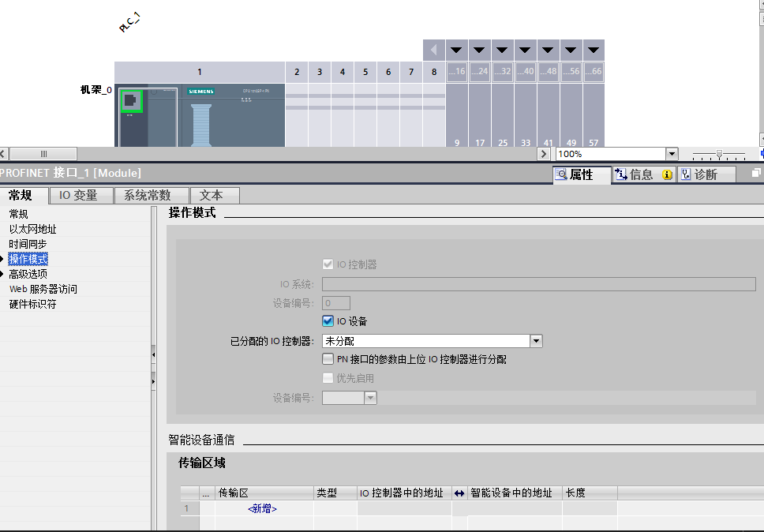This screenshot has height=532, width=764.
Task: Open the 属性 properties tab
Action: [582, 174]
